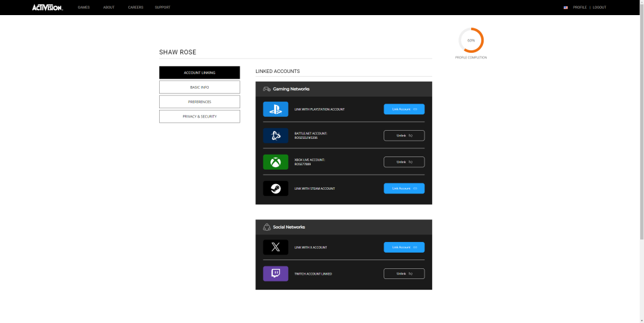Click the X social network logo
644x323 pixels.
tap(275, 248)
